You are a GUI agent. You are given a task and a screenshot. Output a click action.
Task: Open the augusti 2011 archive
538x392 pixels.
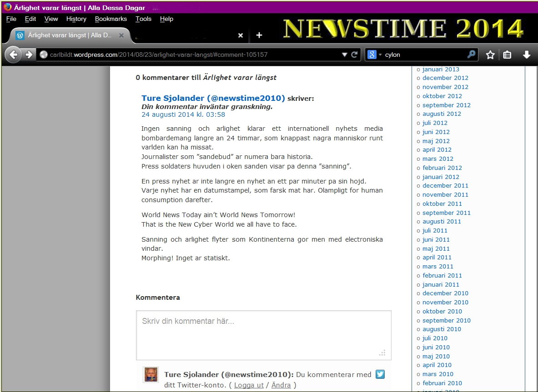pos(442,221)
